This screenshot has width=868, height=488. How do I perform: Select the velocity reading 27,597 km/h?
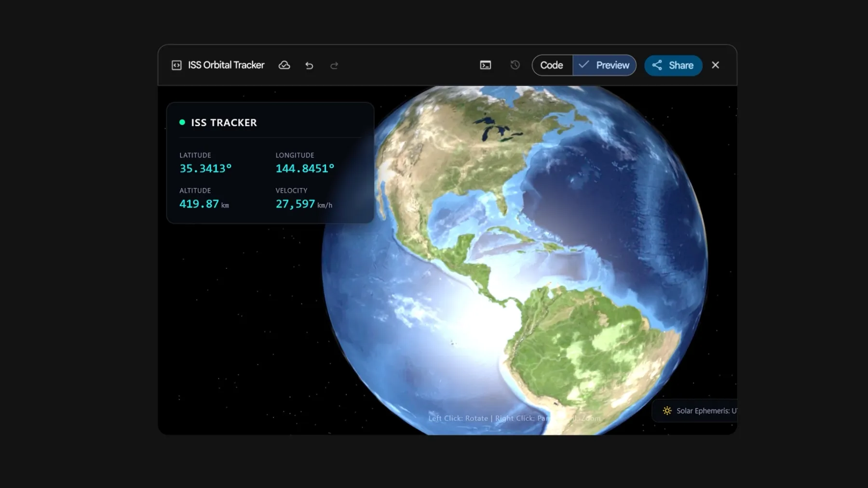pyautogui.click(x=305, y=204)
